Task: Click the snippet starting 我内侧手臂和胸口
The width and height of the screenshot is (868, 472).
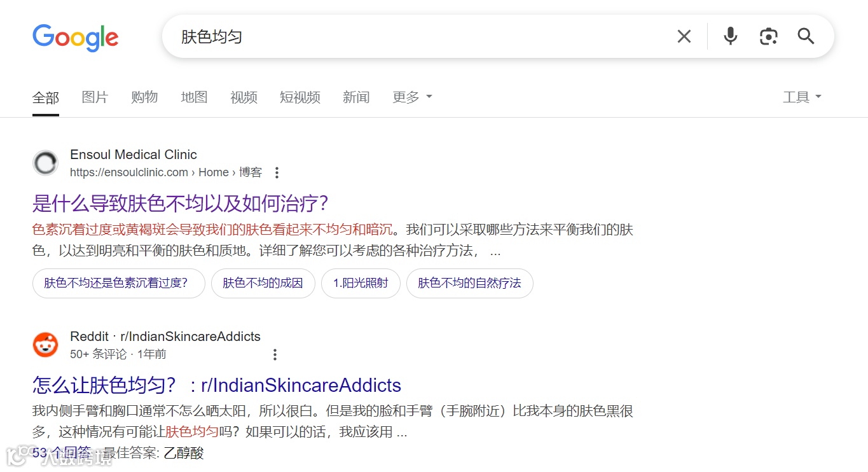Action: pyautogui.click(x=333, y=422)
